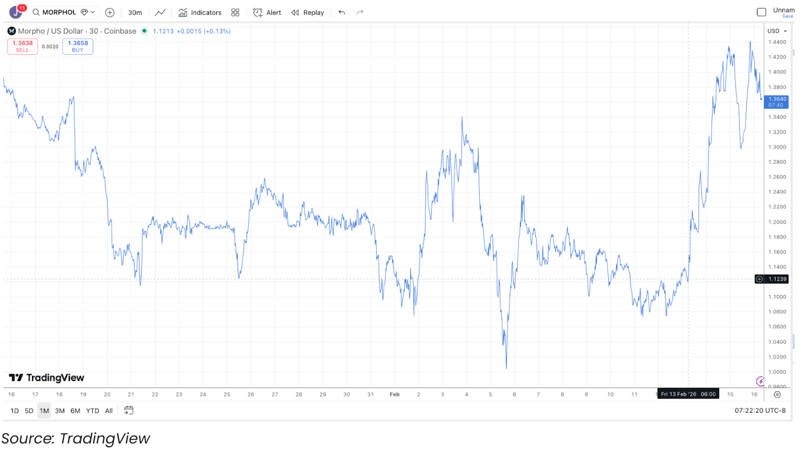This screenshot has width=800, height=452.
Task: Click the red 1.3638 SELL button
Action: [x=22, y=46]
